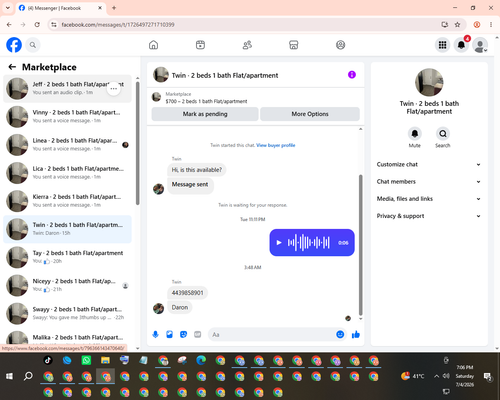
Task: Open TikTok from taskbar
Action: (x=48, y=360)
